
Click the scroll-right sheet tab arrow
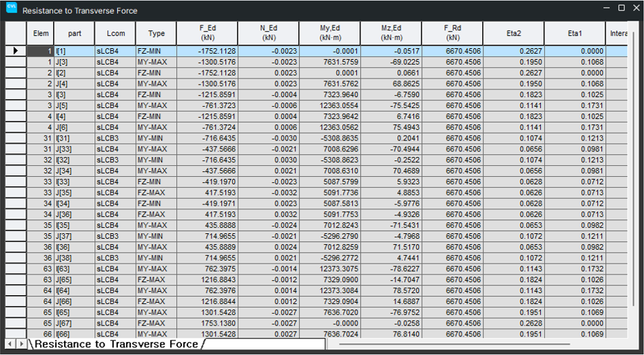pos(21,343)
